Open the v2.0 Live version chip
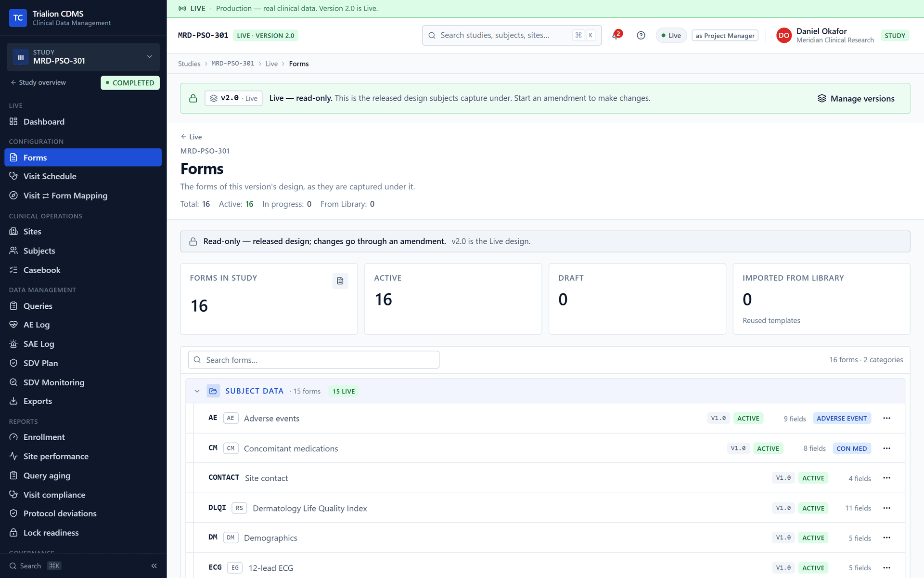Image resolution: width=924 pixels, height=578 pixels. [233, 98]
